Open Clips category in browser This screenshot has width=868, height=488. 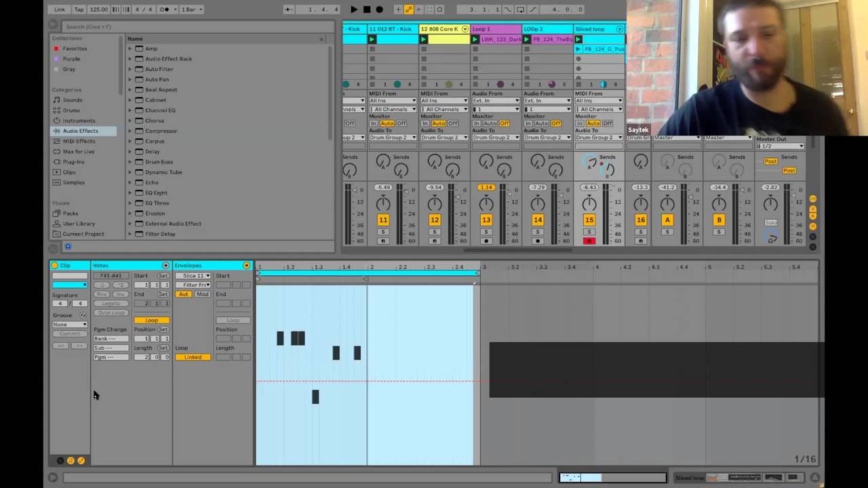pos(69,172)
